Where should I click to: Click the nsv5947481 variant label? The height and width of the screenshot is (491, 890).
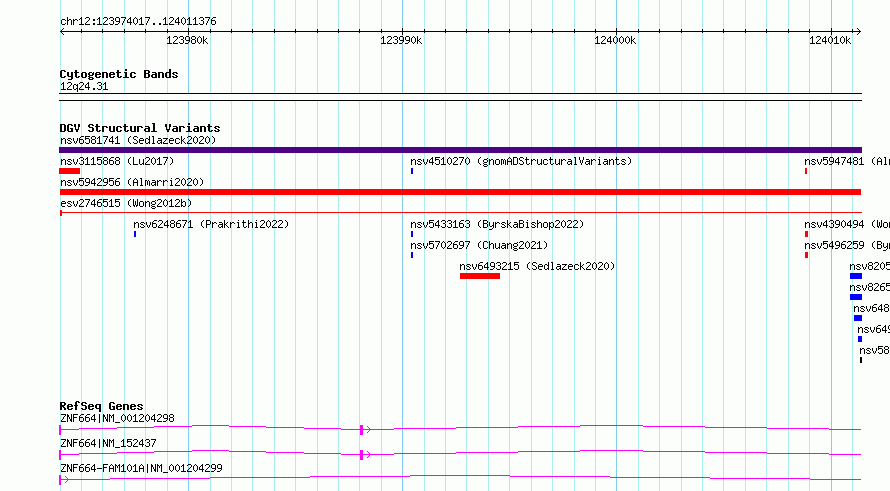click(846, 161)
